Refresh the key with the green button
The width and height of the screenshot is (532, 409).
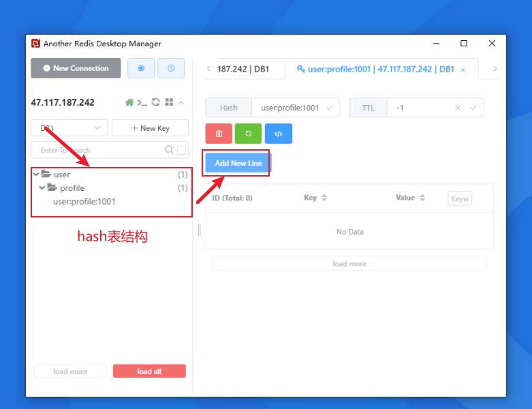[249, 134]
